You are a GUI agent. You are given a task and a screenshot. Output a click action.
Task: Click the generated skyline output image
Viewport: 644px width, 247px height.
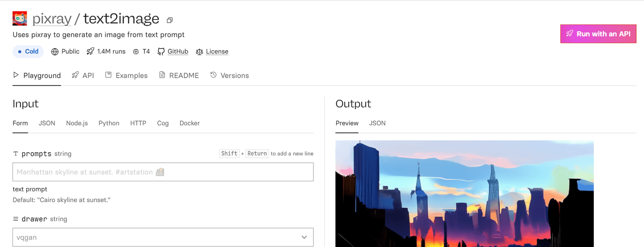point(465,194)
